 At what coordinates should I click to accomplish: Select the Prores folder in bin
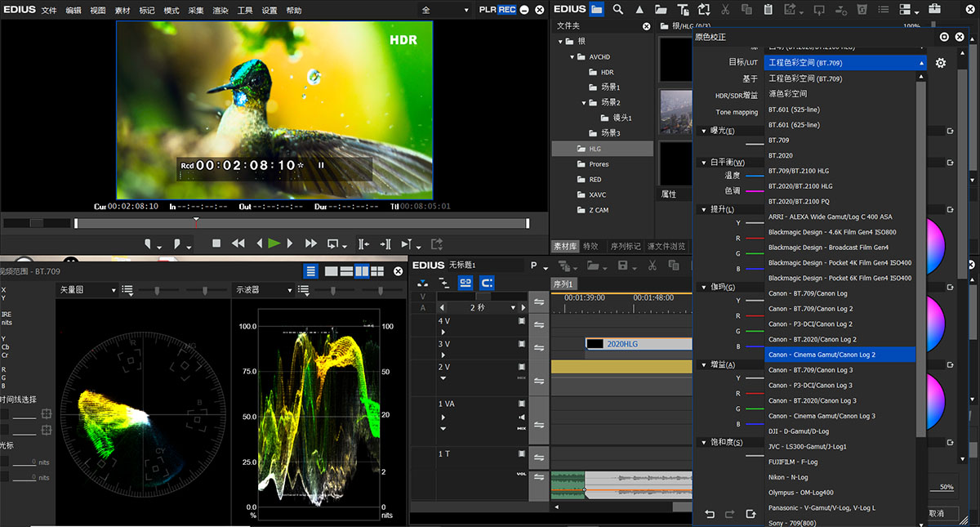[599, 164]
